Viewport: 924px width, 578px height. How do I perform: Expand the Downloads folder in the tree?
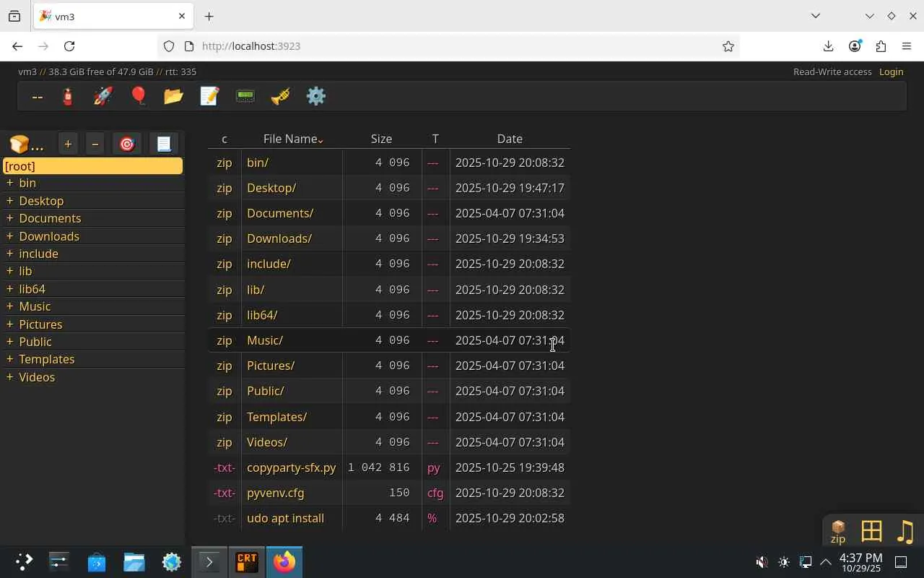(x=9, y=236)
